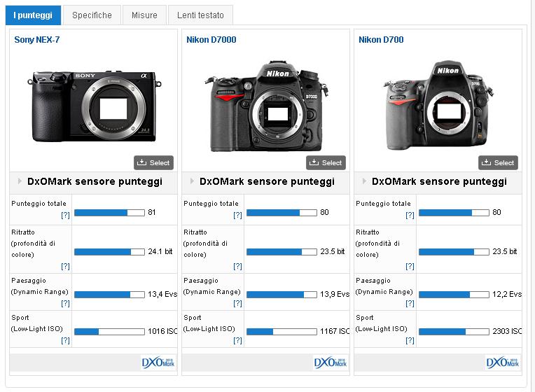Click the Nikon D7000 camera image
Image resolution: width=535 pixels, height=392 pixels.
coord(265,107)
